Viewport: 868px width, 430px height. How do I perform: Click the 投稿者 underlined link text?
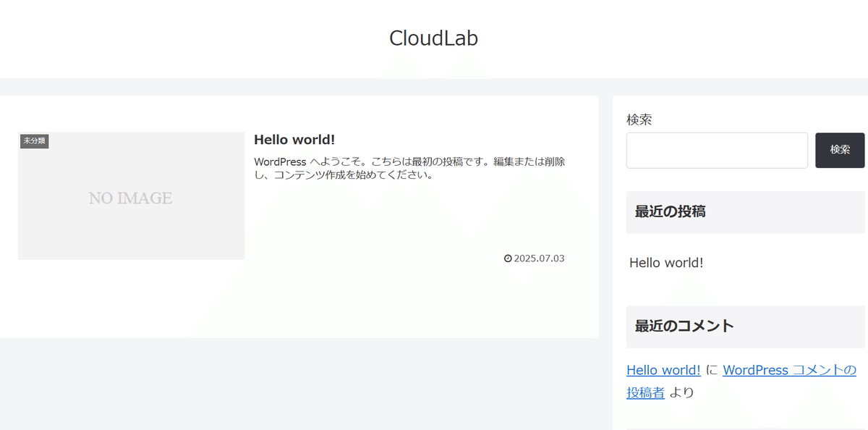pyautogui.click(x=646, y=392)
